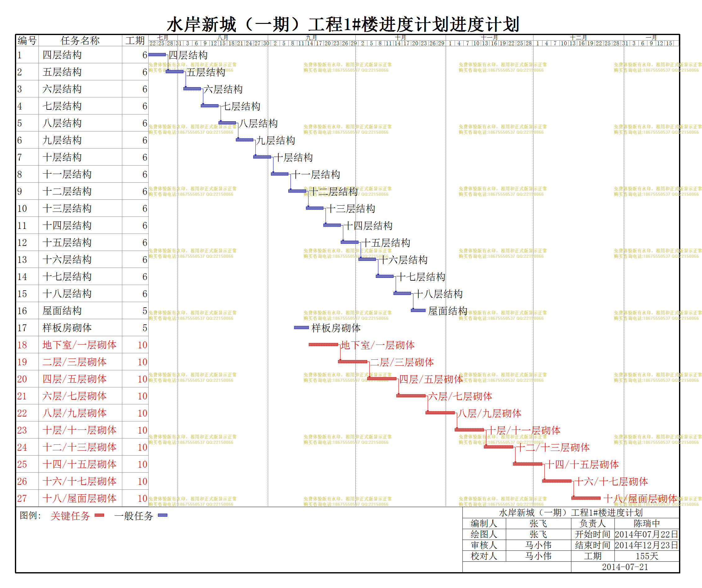Viewport: 702px width, 588px height.
Task: Select the 工期 column header
Action: (135, 40)
